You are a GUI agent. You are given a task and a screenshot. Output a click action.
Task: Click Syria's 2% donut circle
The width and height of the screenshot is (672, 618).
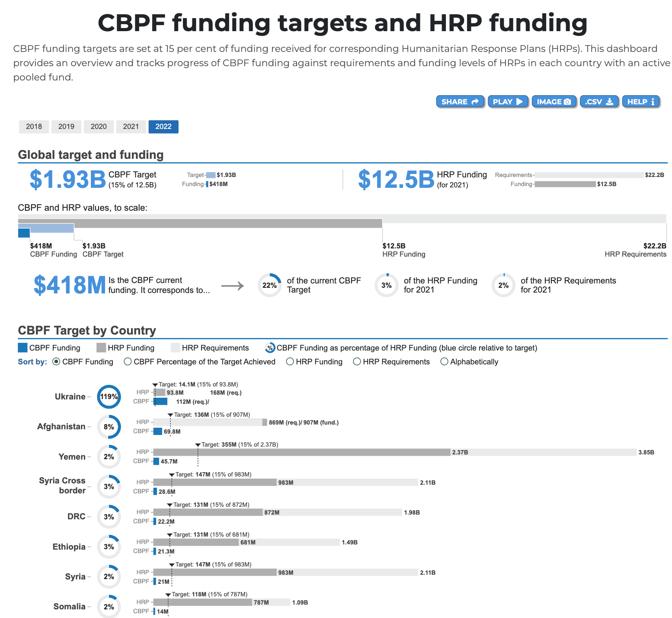click(x=109, y=577)
